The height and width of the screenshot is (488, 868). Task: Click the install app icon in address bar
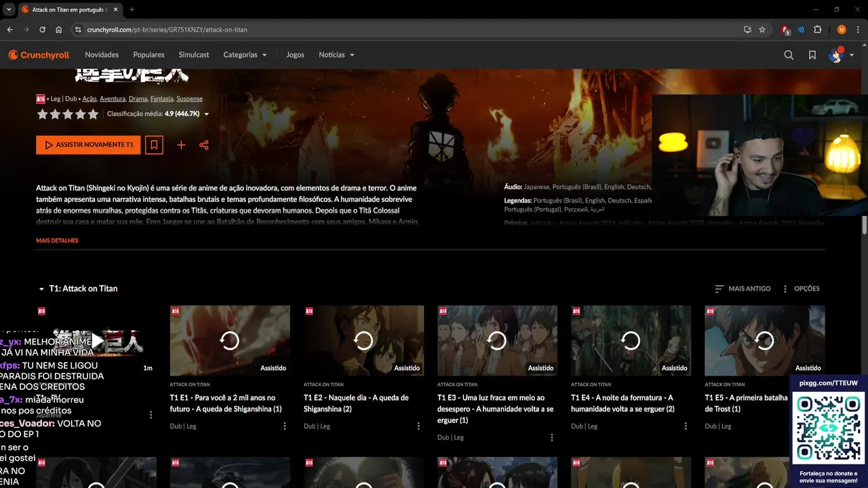tap(747, 30)
